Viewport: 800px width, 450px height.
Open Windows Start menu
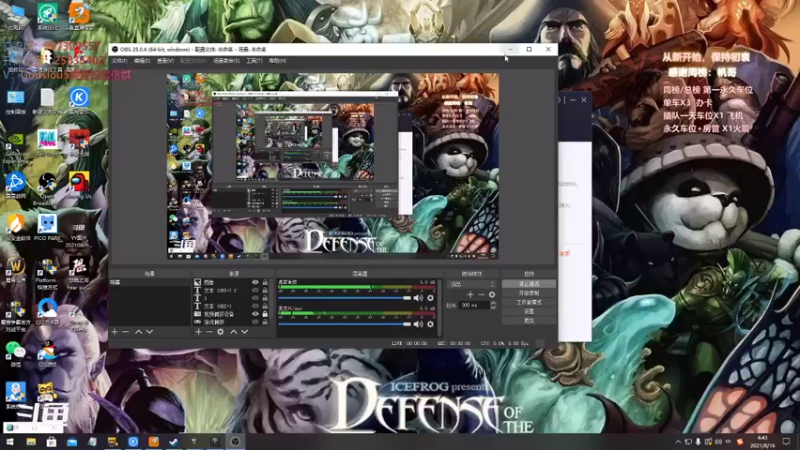10,441
